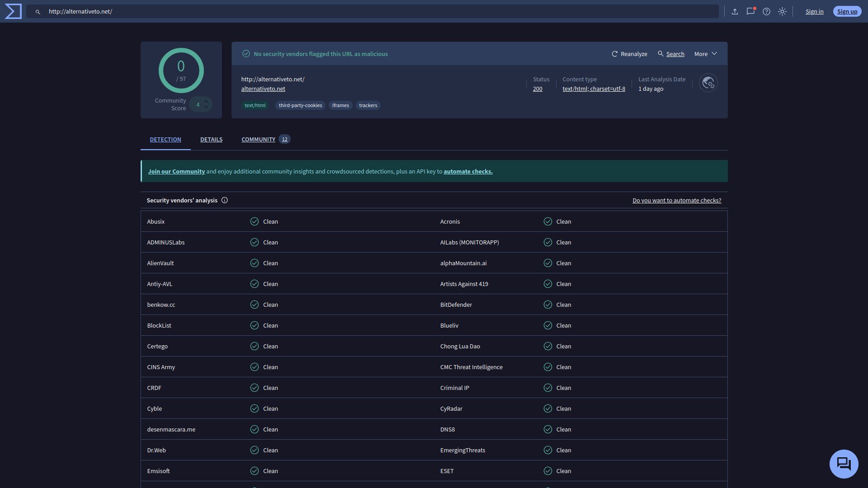Open the help question-mark icon
The image size is (868, 488).
[x=767, y=11]
